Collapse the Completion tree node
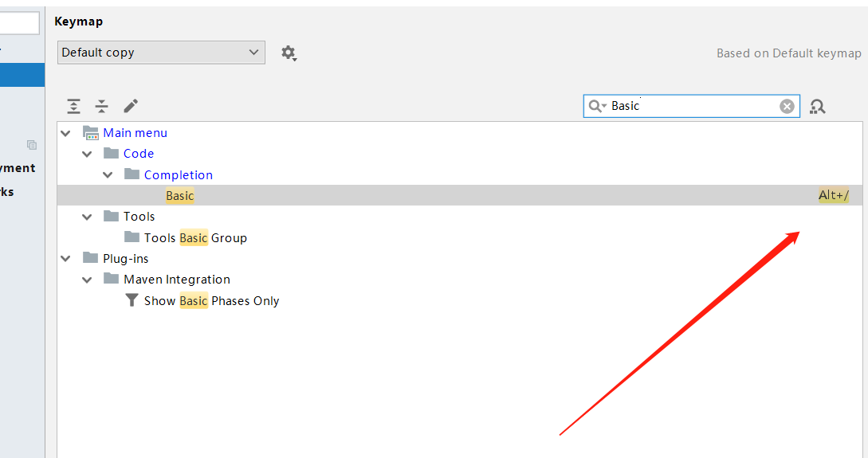 click(x=108, y=175)
